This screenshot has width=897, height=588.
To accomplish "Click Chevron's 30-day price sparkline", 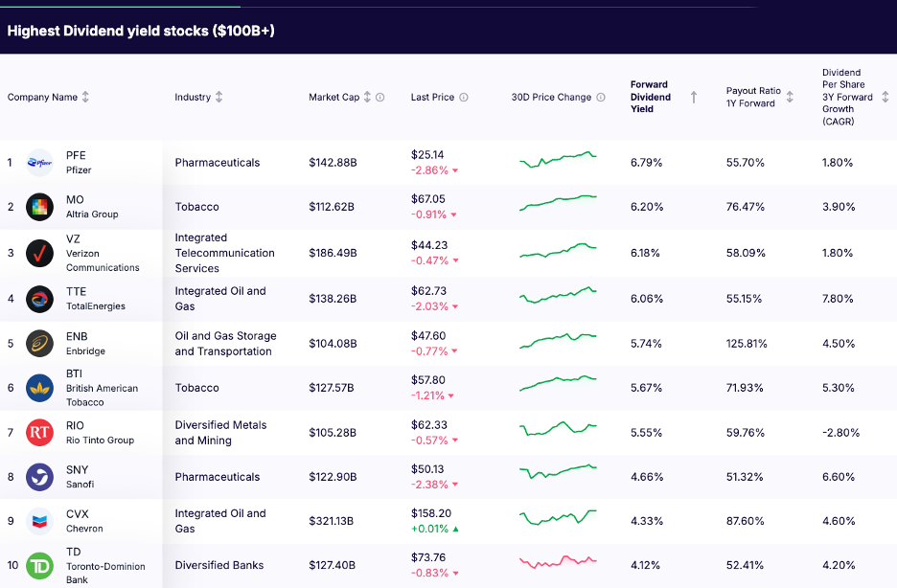I will click(558, 517).
